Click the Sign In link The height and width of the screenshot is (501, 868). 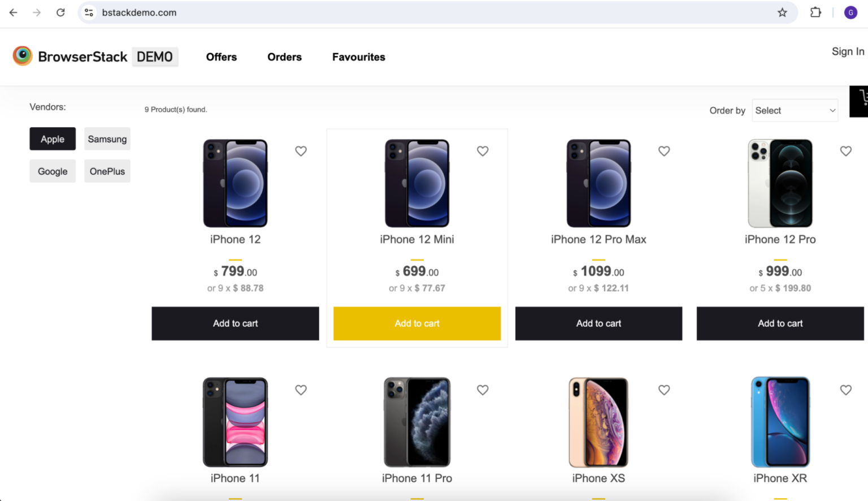click(848, 51)
